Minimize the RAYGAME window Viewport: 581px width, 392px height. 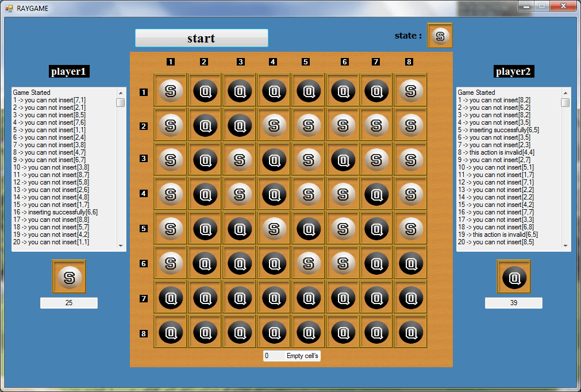pyautogui.click(x=526, y=6)
